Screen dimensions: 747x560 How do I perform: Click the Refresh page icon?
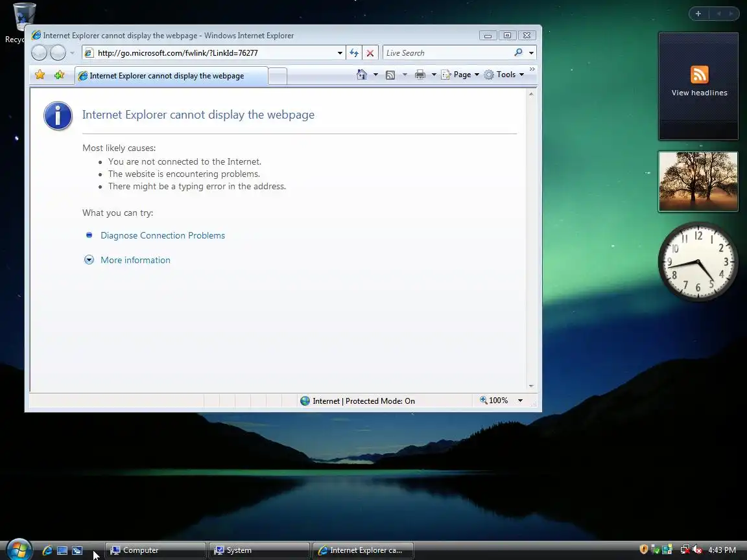[x=354, y=53]
